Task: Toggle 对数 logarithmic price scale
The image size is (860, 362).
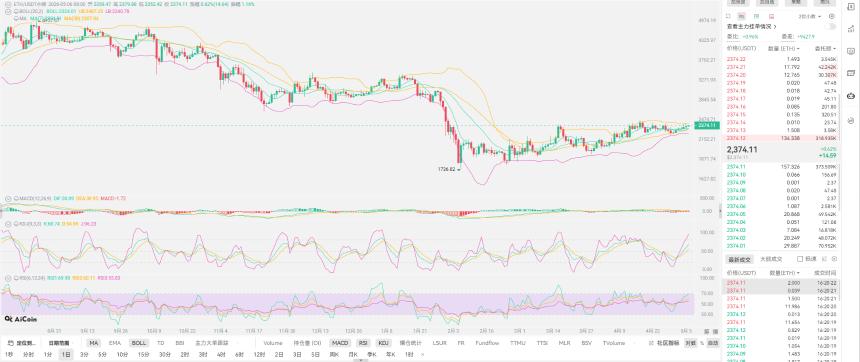Action: coord(690,343)
